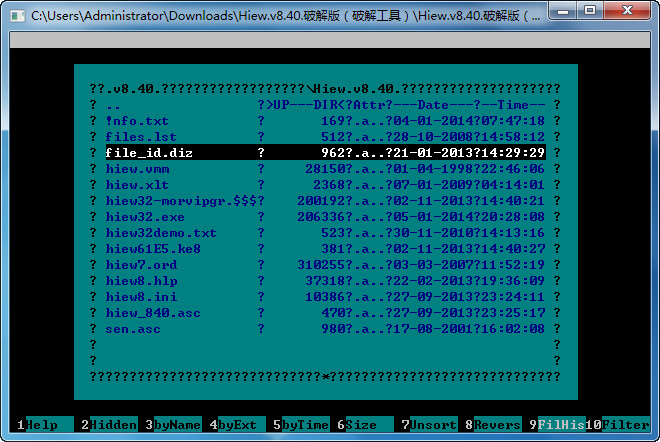The width and height of the screenshot is (660, 442).
Task: Click size value 310255 of hiew7.ord
Action: 321,265
